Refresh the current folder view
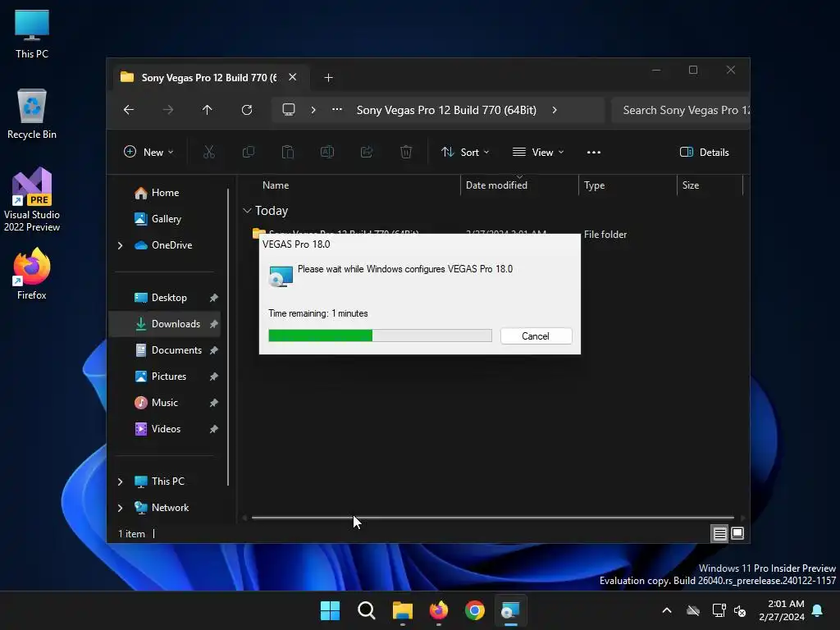Image resolution: width=840 pixels, height=630 pixels. [x=247, y=110]
